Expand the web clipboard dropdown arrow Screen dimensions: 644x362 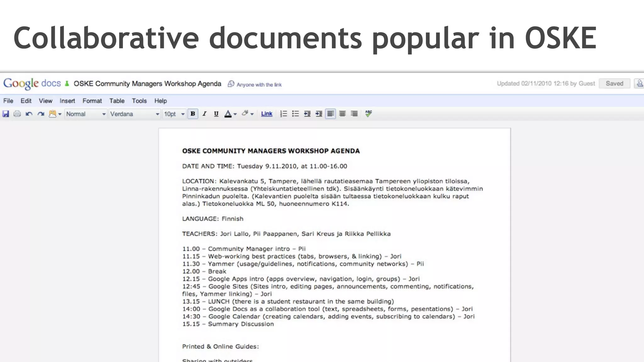click(60, 114)
